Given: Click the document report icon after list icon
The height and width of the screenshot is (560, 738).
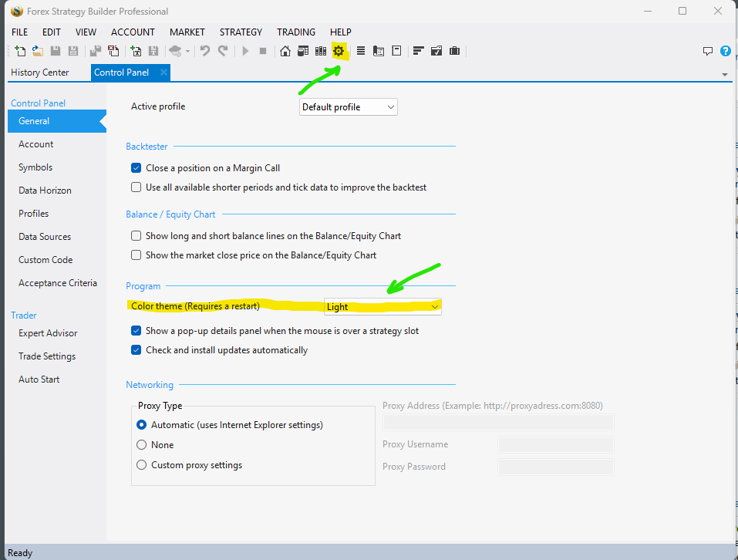Looking at the screenshot, I should click(x=379, y=51).
